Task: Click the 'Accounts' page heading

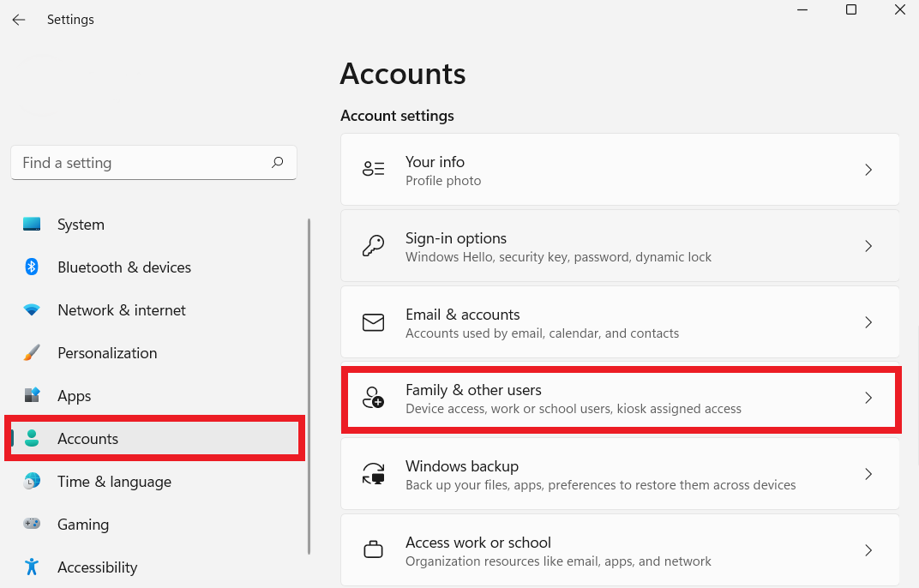Action: [403, 74]
